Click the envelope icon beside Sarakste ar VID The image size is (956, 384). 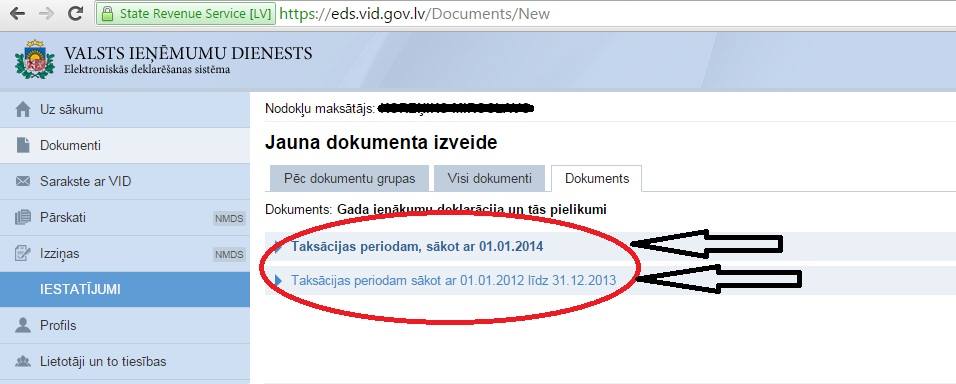pyautogui.click(x=23, y=181)
